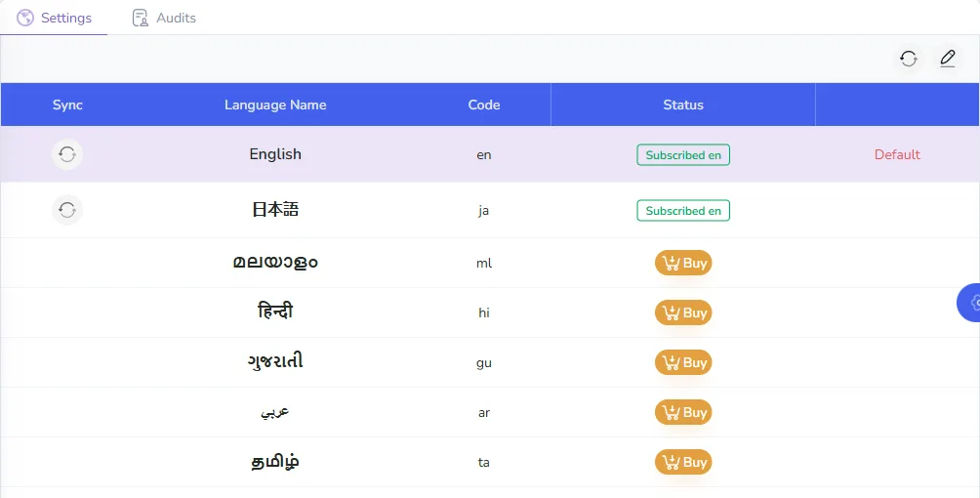The image size is (980, 498).
Task: Click the Subscribed en badge for ja
Action: 683,211
